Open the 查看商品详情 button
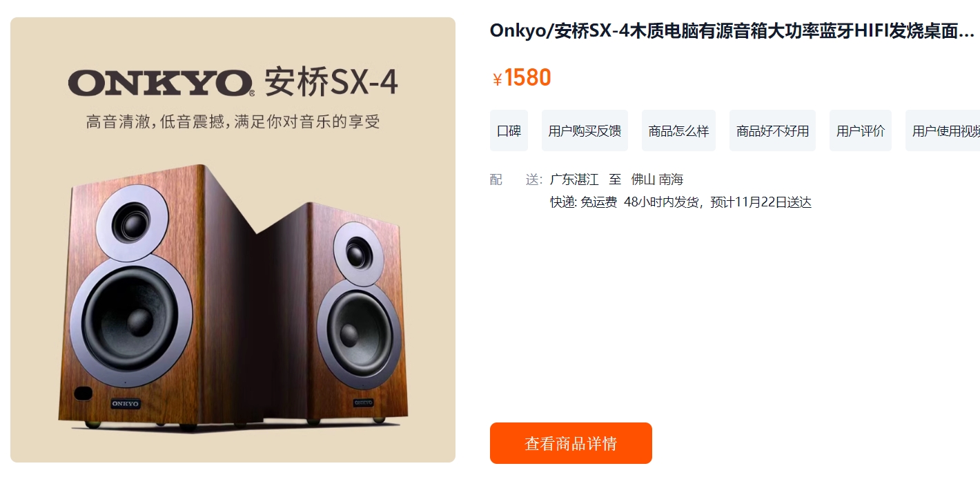Image resolution: width=980 pixels, height=477 pixels. (x=571, y=443)
